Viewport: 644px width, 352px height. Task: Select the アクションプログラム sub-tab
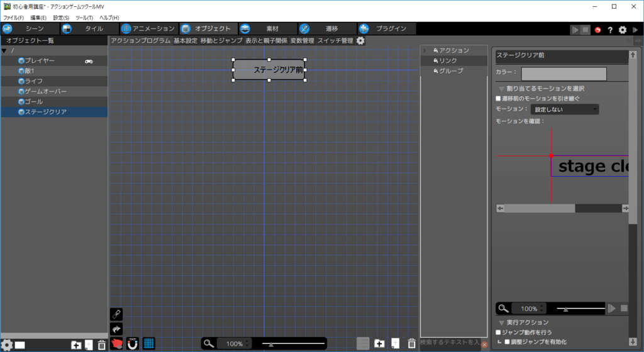click(x=140, y=41)
